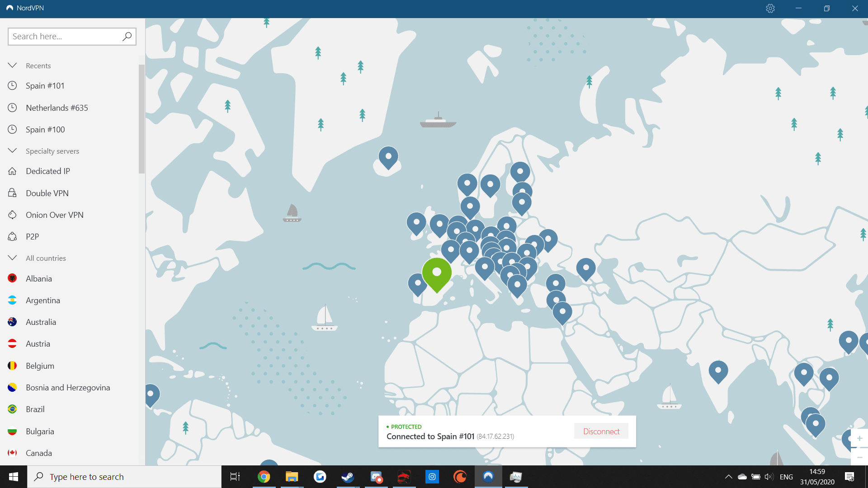The width and height of the screenshot is (868, 488).
Task: Click the green connected Spain map pin
Action: tap(437, 272)
